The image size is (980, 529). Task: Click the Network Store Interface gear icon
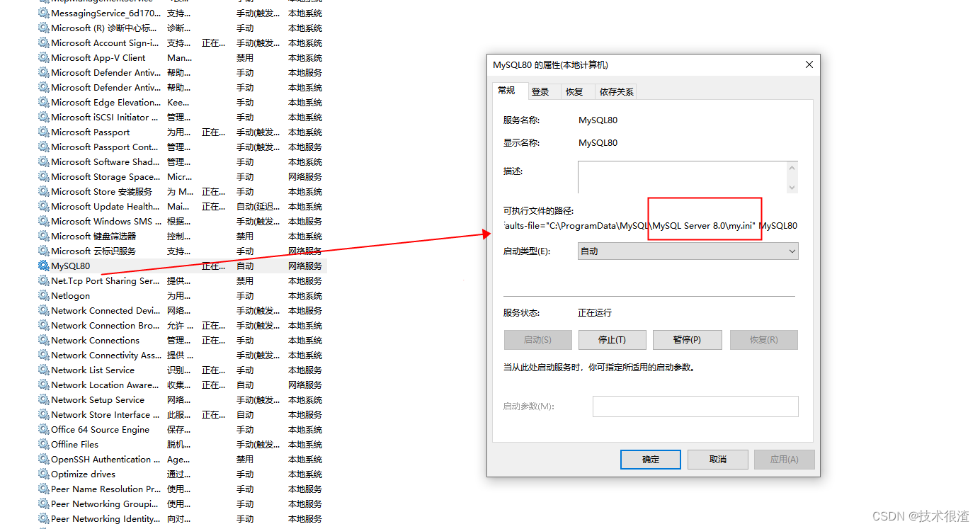click(x=43, y=415)
